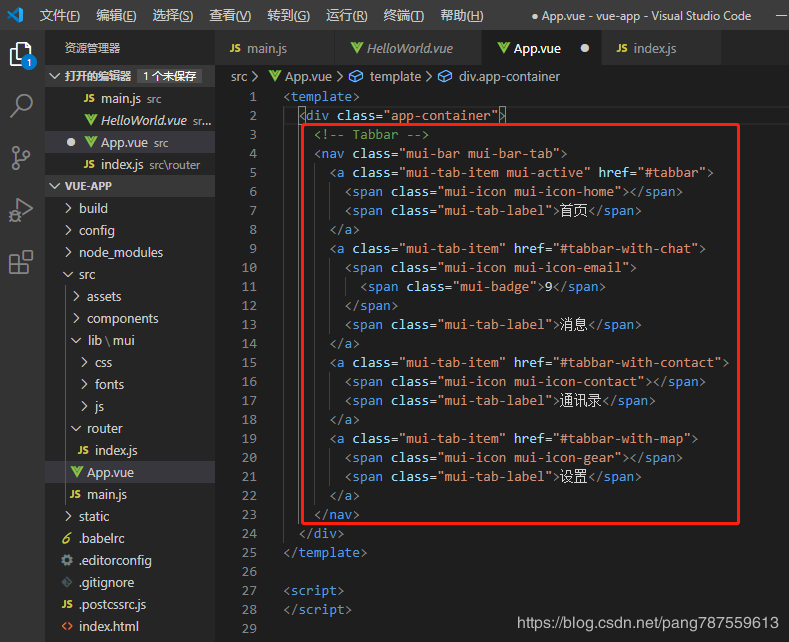Screen dimensions: 789x642
Task: Click line number 15 in gutter
Action: pos(249,363)
